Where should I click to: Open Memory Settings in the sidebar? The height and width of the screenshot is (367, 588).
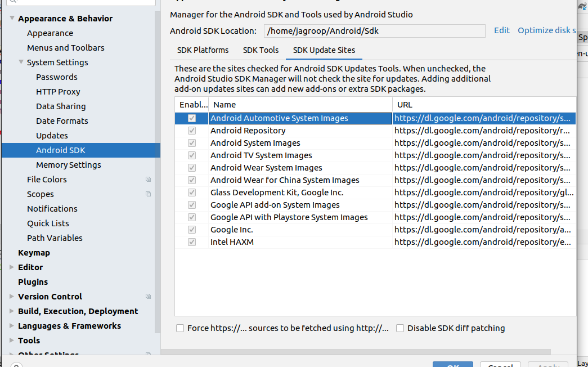69,165
